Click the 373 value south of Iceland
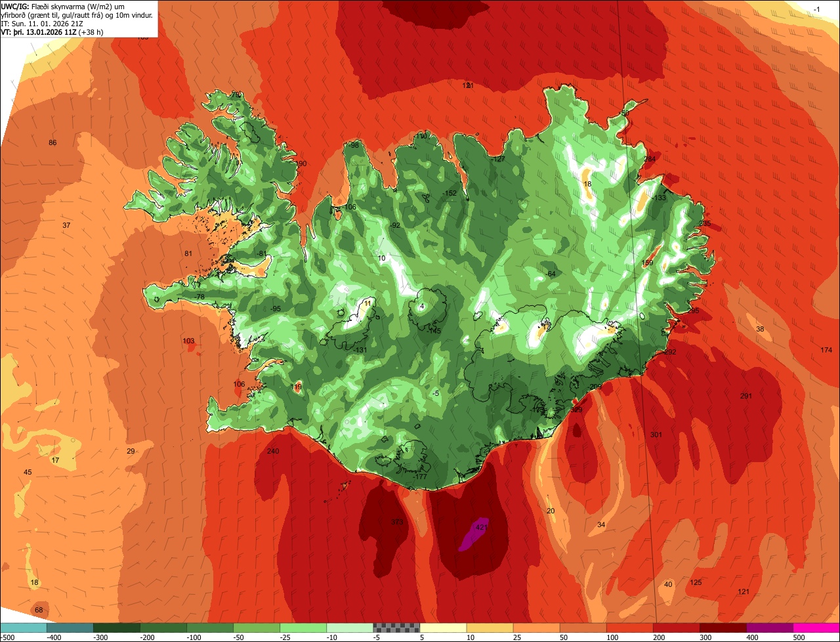 397,522
